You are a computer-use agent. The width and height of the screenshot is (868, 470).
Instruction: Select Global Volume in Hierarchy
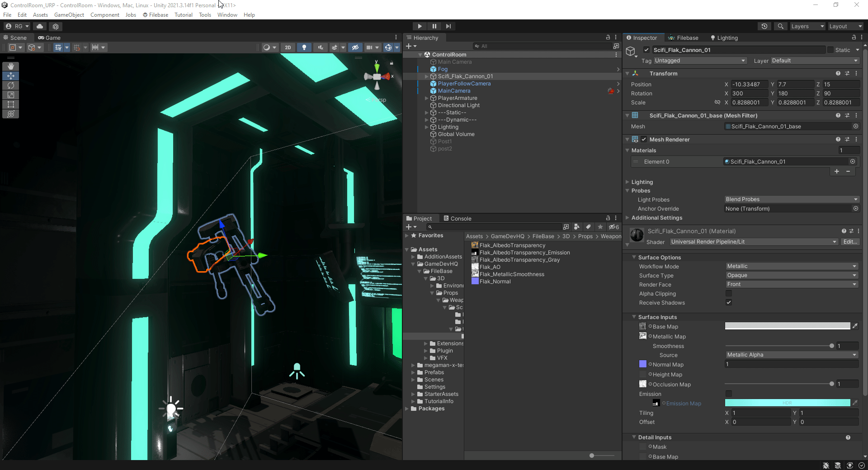click(x=456, y=134)
